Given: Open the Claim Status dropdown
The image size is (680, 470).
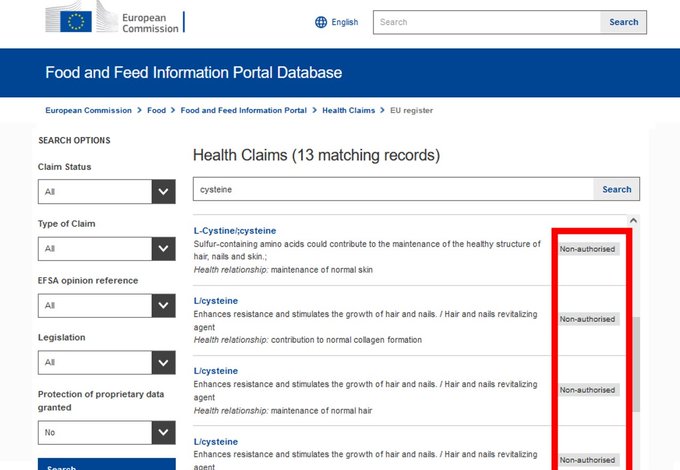Looking at the screenshot, I should pyautogui.click(x=106, y=192).
